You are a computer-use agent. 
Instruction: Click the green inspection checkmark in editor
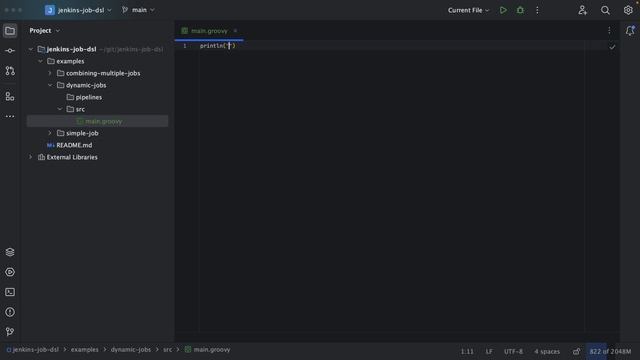coord(612,47)
